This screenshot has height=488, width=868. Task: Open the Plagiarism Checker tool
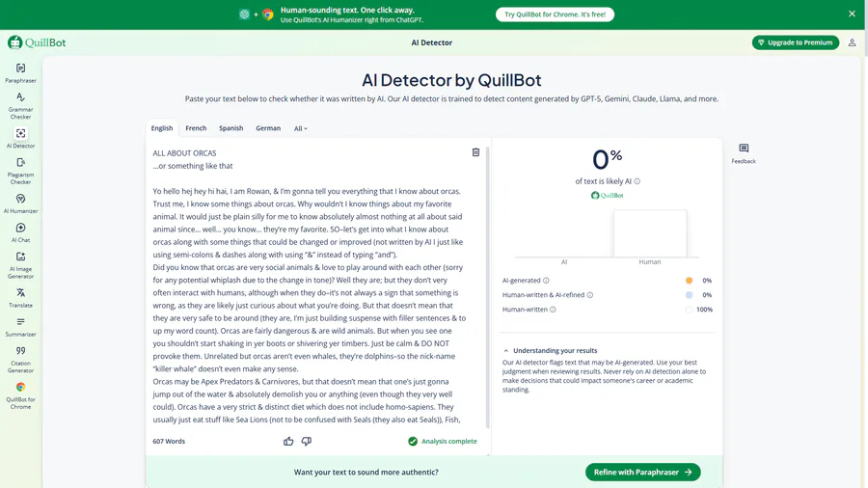pos(20,169)
